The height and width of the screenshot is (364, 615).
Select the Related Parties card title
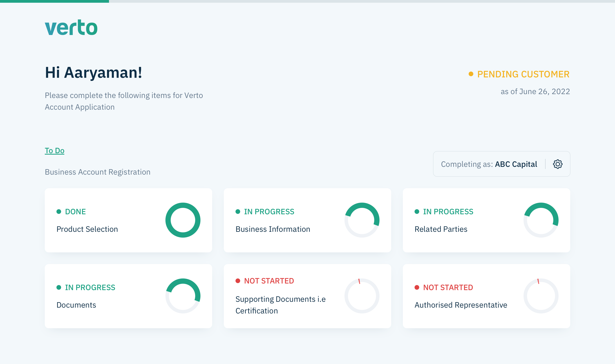441,229
